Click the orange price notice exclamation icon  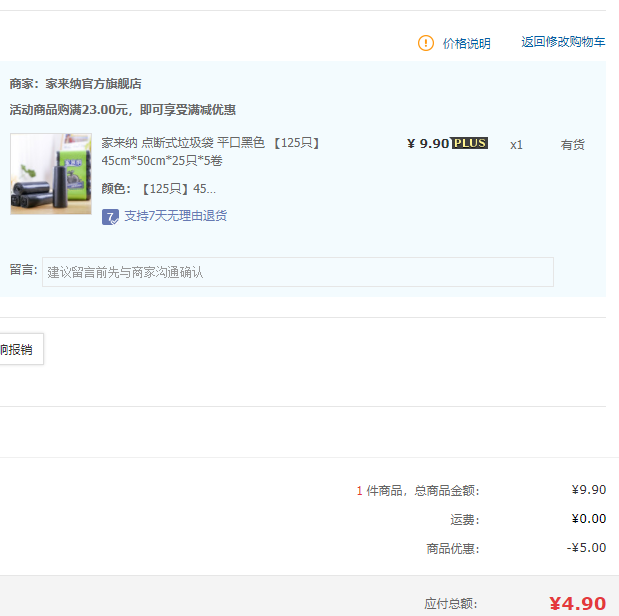coord(426,43)
